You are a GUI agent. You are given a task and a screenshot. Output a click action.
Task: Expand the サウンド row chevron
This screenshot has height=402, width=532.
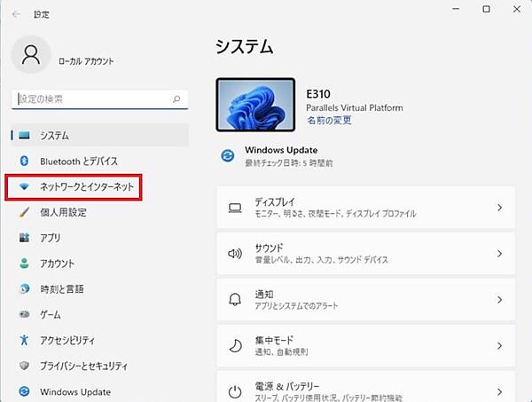click(x=499, y=254)
